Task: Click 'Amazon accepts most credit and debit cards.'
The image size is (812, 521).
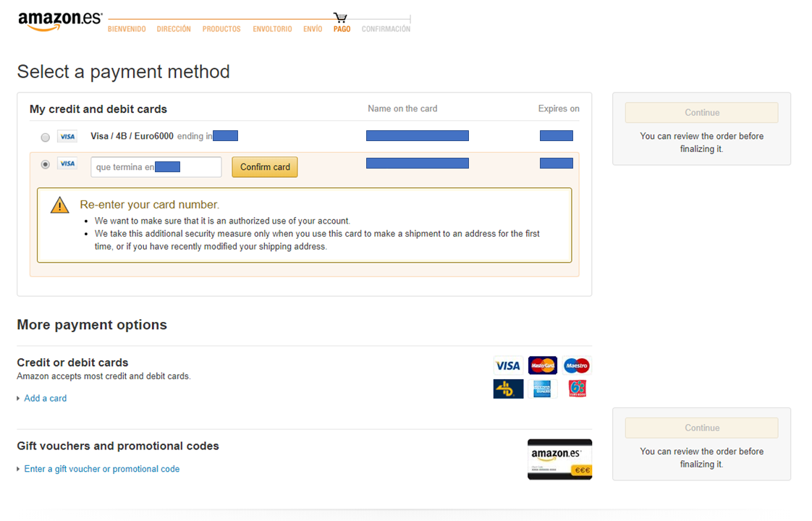Action: [103, 376]
